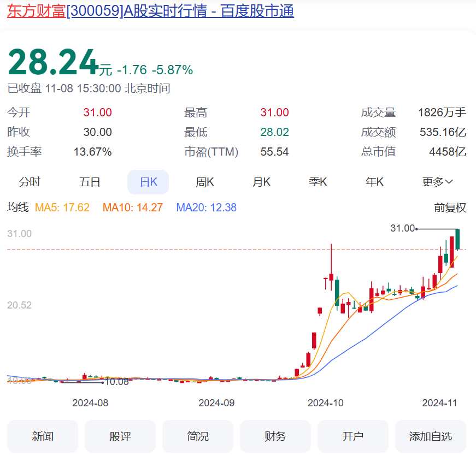
Task: Click the 总市值 value 4458亿
Action: 448,152
